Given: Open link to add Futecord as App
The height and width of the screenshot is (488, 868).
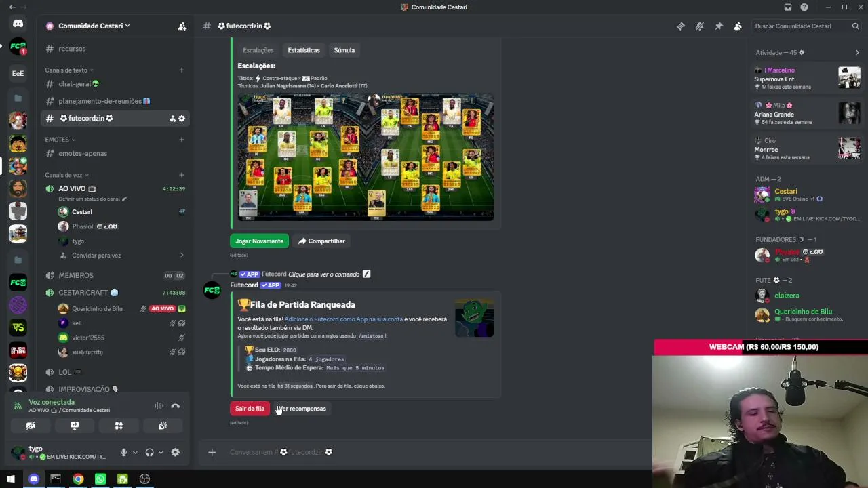Looking at the screenshot, I should pos(344,319).
